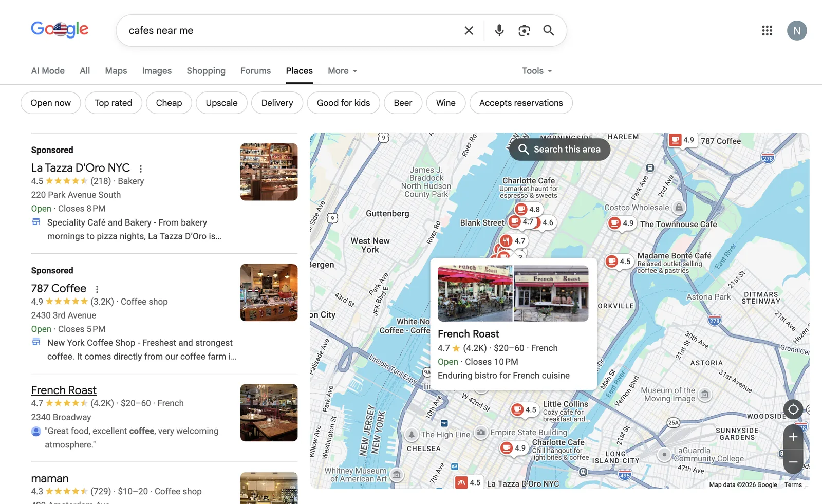Open La Tazza D'Oro NYC listing photo
The height and width of the screenshot is (504, 822).
point(269,172)
